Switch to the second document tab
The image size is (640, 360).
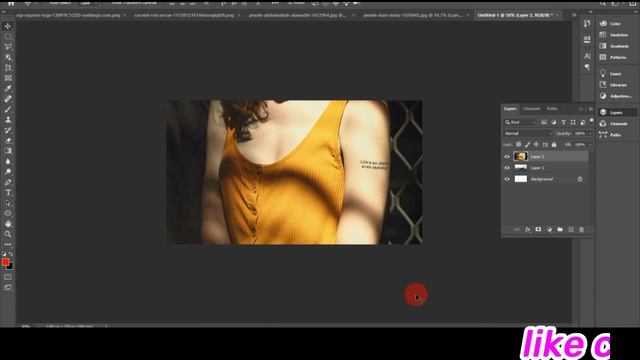click(184, 15)
